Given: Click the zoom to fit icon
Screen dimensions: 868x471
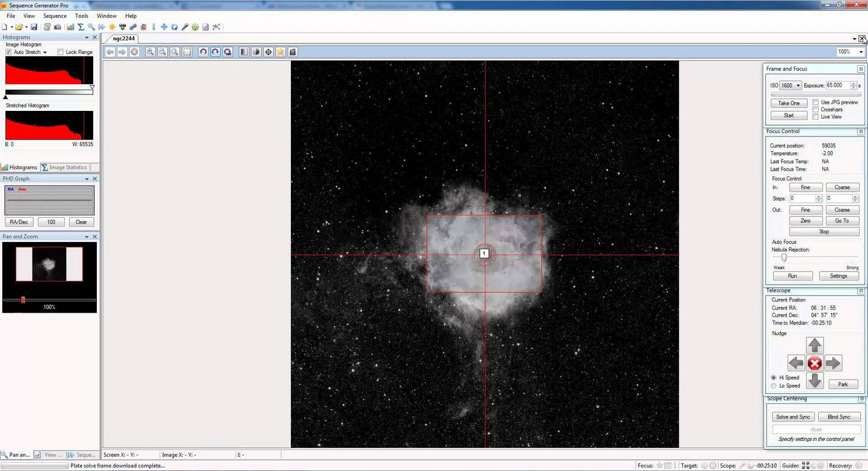Looking at the screenshot, I should (x=175, y=52).
